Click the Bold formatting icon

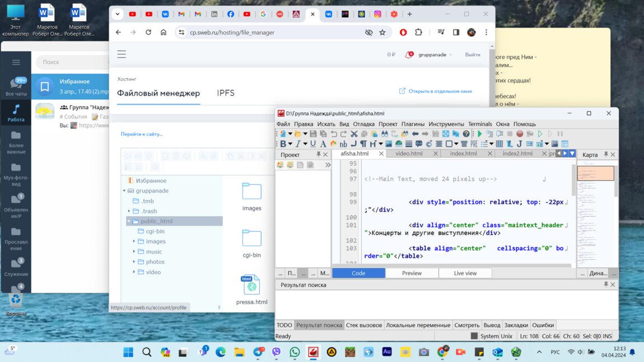[283, 144]
